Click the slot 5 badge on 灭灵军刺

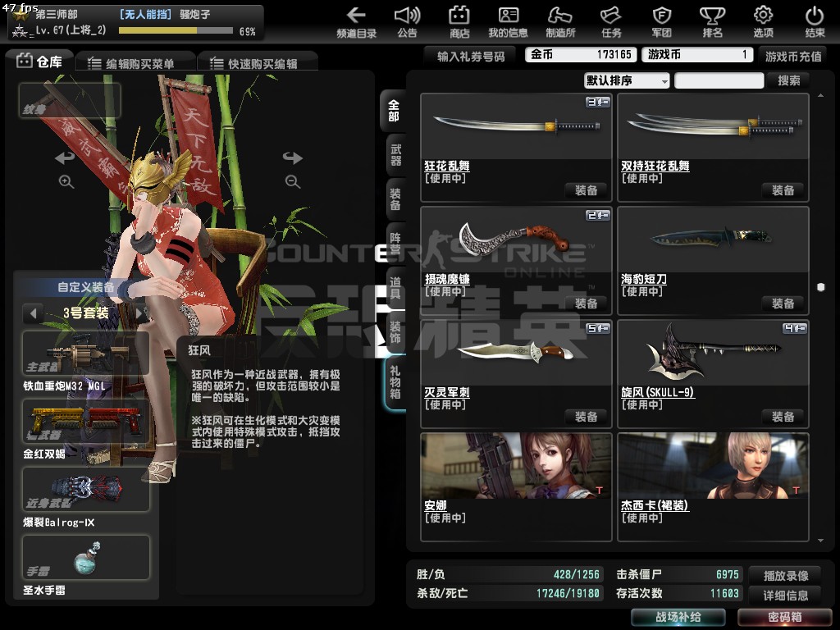pyautogui.click(x=598, y=328)
